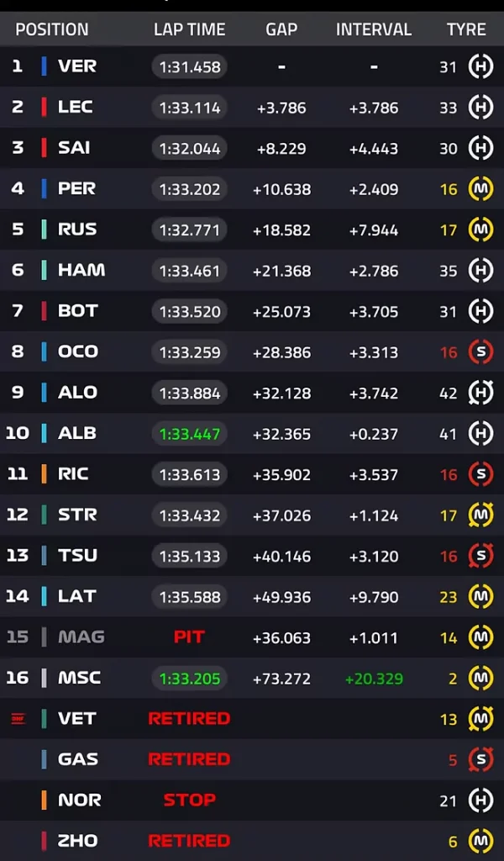Click Perez's medium tyre icon
This screenshot has height=861, width=504.
click(480, 189)
